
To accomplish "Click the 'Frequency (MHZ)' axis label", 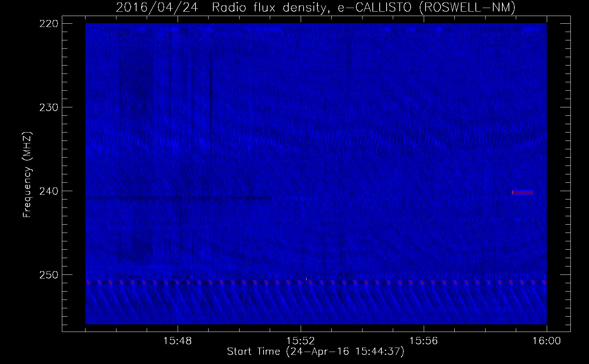I will coord(27,175).
